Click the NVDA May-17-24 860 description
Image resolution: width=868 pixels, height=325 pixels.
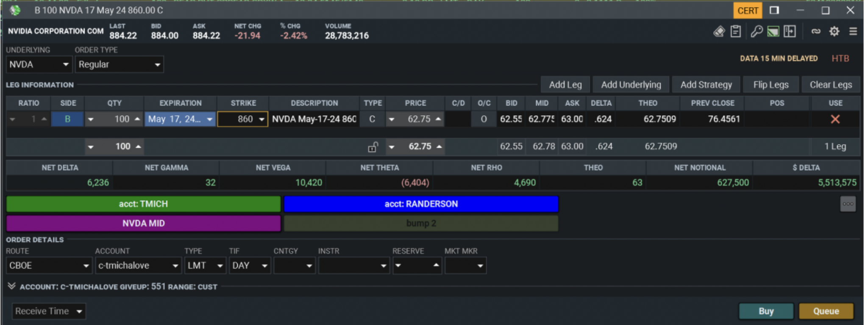point(314,119)
